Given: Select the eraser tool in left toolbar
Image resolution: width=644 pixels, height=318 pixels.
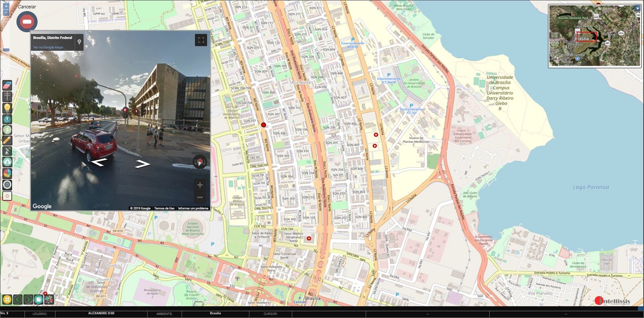Looking at the screenshot, I should (7, 85).
